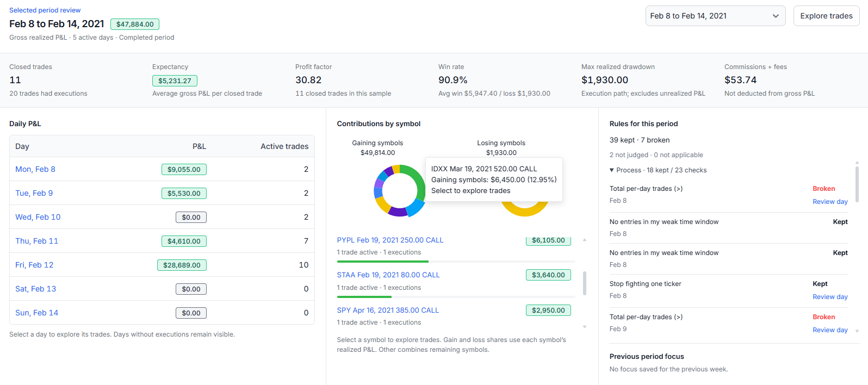Open PYPL Feb 19, 2021 250.00 CALL symbol
Image resolution: width=868 pixels, height=385 pixels.
390,240
